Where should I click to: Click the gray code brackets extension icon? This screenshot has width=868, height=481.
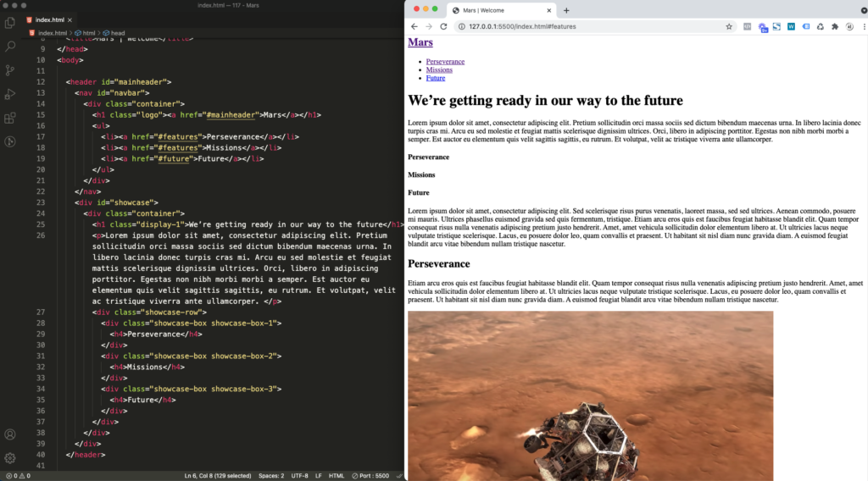pyautogui.click(x=748, y=26)
